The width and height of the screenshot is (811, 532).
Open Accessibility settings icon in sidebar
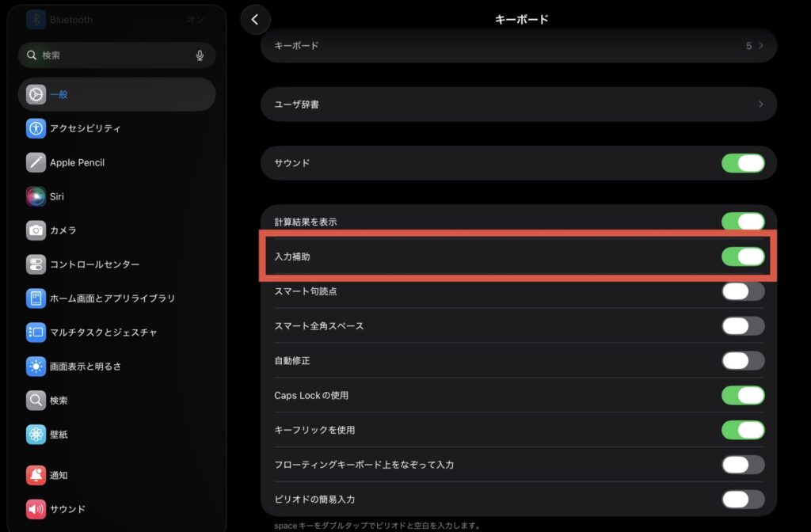coord(36,128)
